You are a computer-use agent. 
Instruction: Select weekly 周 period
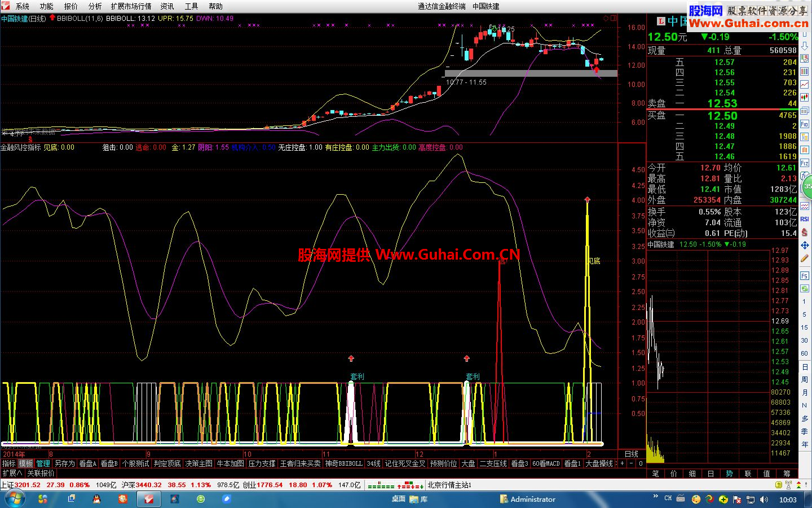tap(805, 380)
